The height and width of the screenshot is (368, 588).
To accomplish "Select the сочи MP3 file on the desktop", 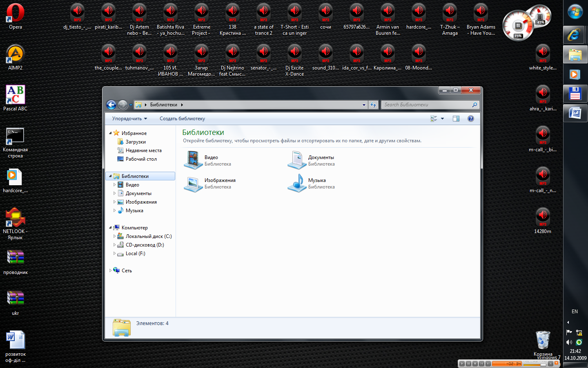I will (x=326, y=16).
